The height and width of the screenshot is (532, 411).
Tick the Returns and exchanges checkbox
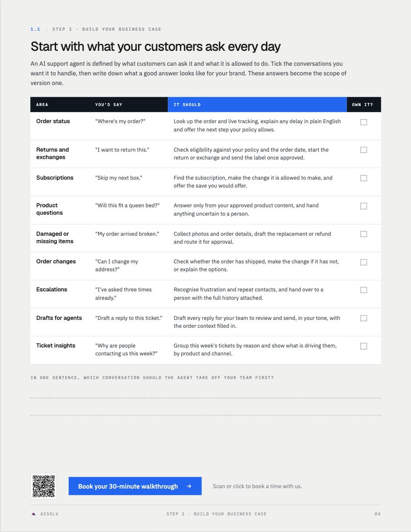point(364,150)
